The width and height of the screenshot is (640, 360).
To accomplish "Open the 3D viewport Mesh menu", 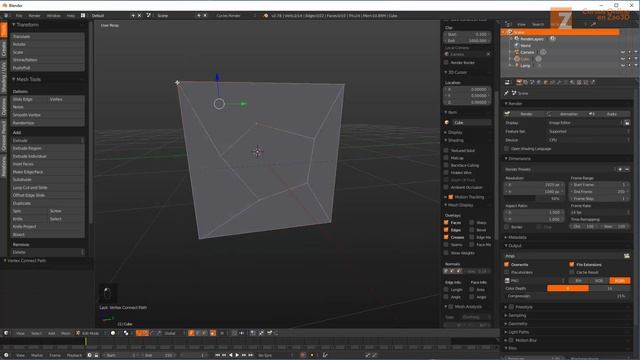I will coord(65,333).
